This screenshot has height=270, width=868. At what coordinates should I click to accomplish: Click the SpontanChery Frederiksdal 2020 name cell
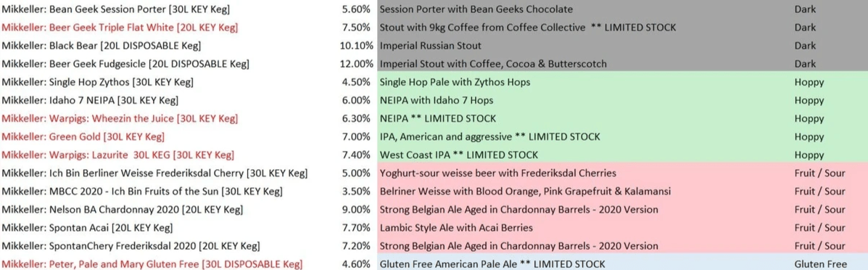pyautogui.click(x=131, y=246)
